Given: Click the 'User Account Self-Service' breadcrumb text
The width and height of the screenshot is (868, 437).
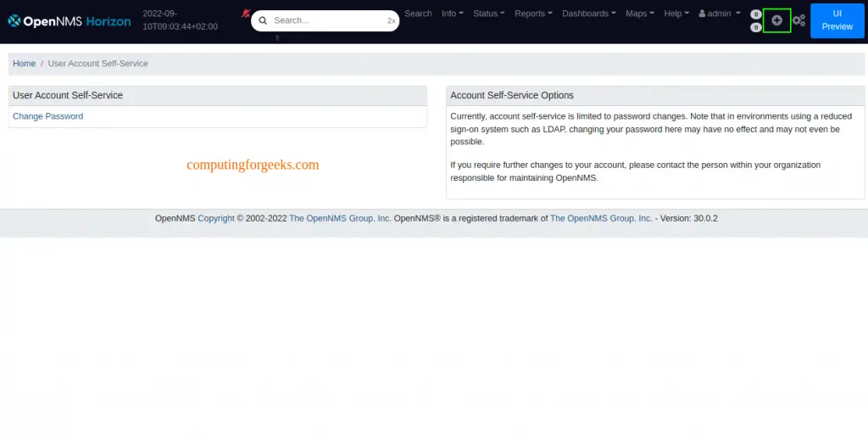Looking at the screenshot, I should click(x=98, y=64).
